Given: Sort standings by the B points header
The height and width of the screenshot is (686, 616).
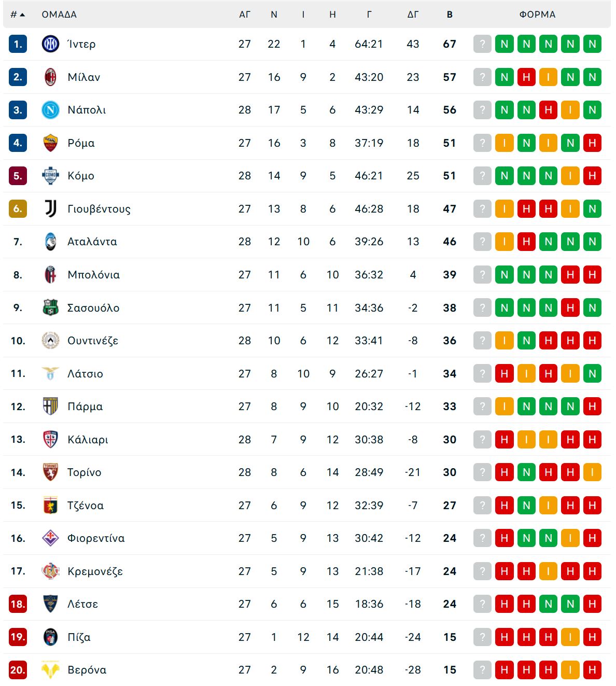Looking at the screenshot, I should 450,15.
